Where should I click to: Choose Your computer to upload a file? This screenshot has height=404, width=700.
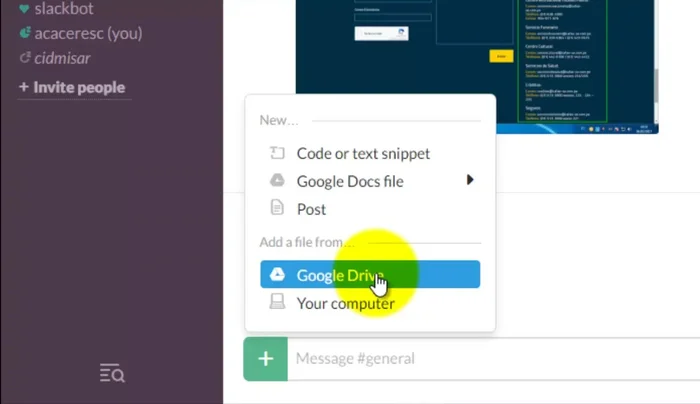click(345, 303)
